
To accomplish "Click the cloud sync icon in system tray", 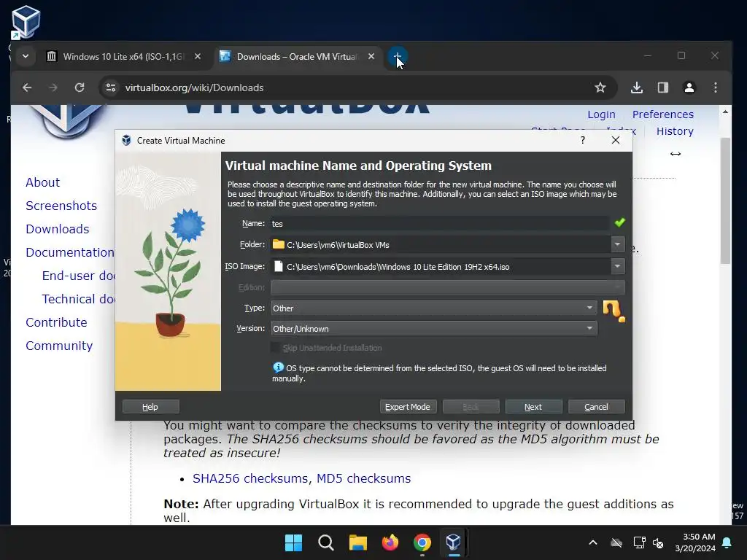I will click(616, 542).
